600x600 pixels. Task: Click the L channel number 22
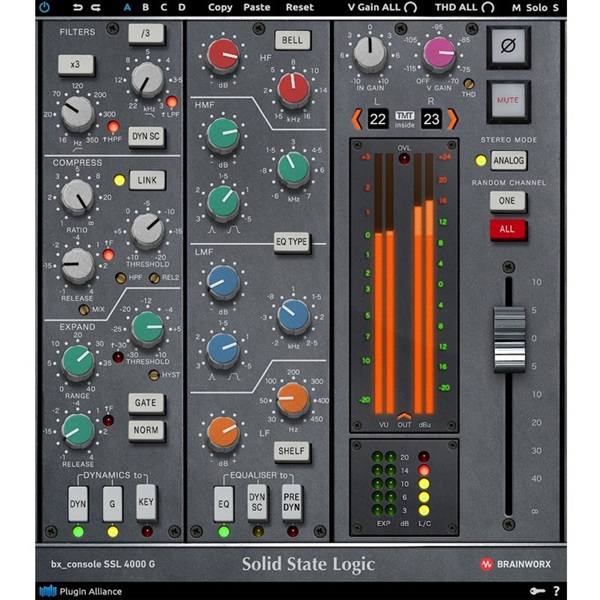pyautogui.click(x=378, y=119)
